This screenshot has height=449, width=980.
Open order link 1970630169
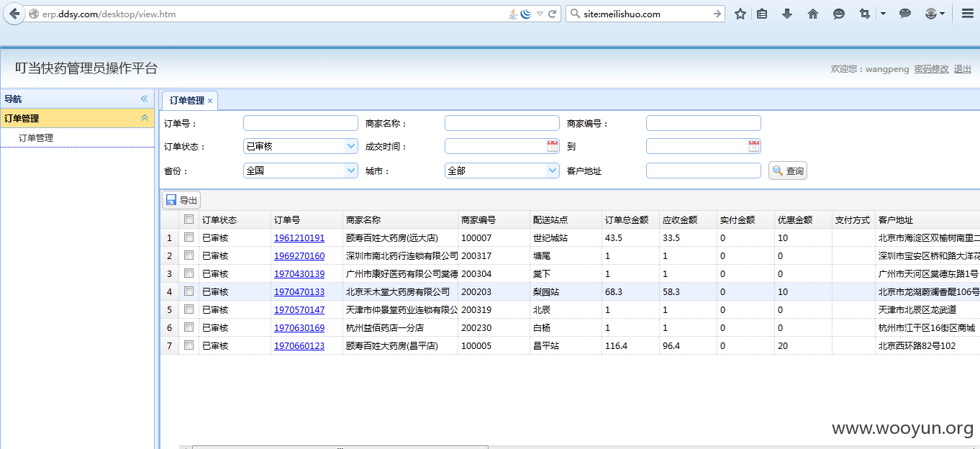coord(299,327)
